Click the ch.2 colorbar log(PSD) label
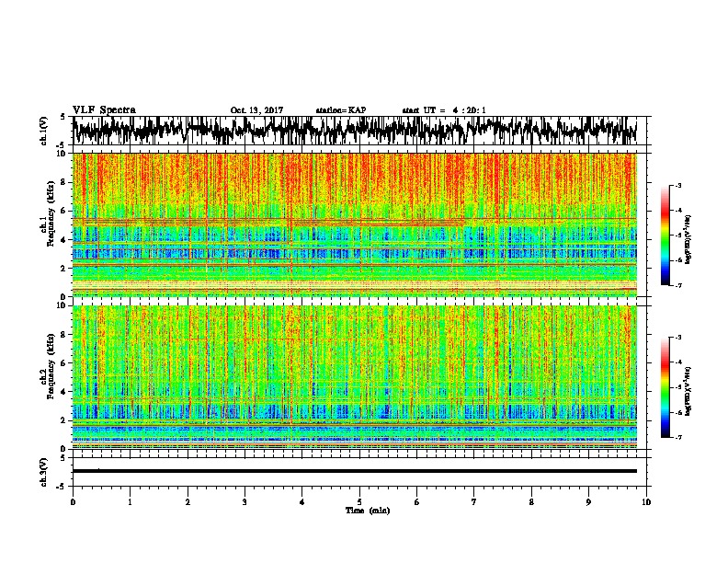Image resolution: width=728 pixels, height=563 pixels. [x=688, y=392]
